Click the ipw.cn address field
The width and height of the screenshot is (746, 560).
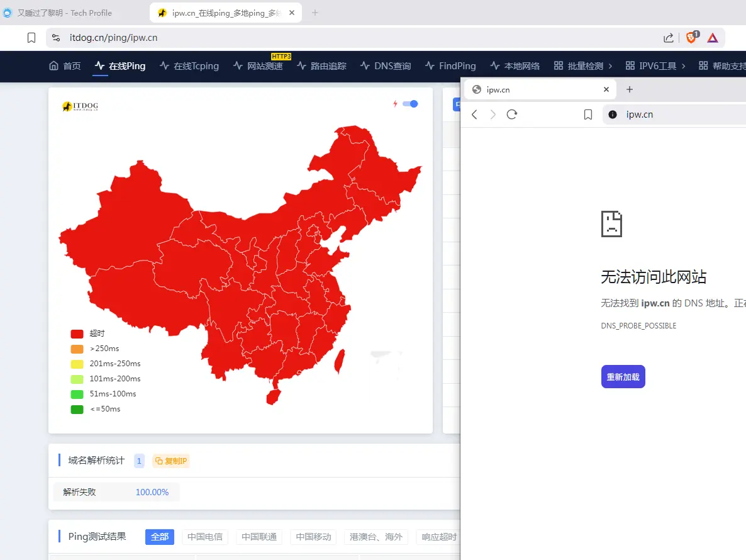[676, 114]
